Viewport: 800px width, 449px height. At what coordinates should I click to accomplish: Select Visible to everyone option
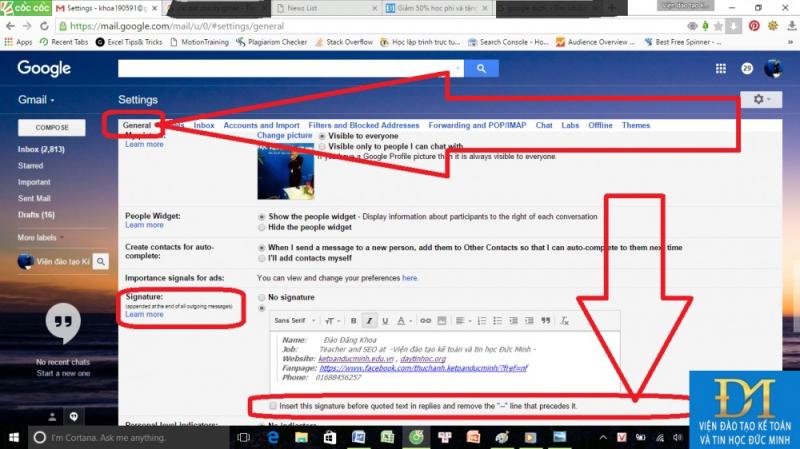322,136
